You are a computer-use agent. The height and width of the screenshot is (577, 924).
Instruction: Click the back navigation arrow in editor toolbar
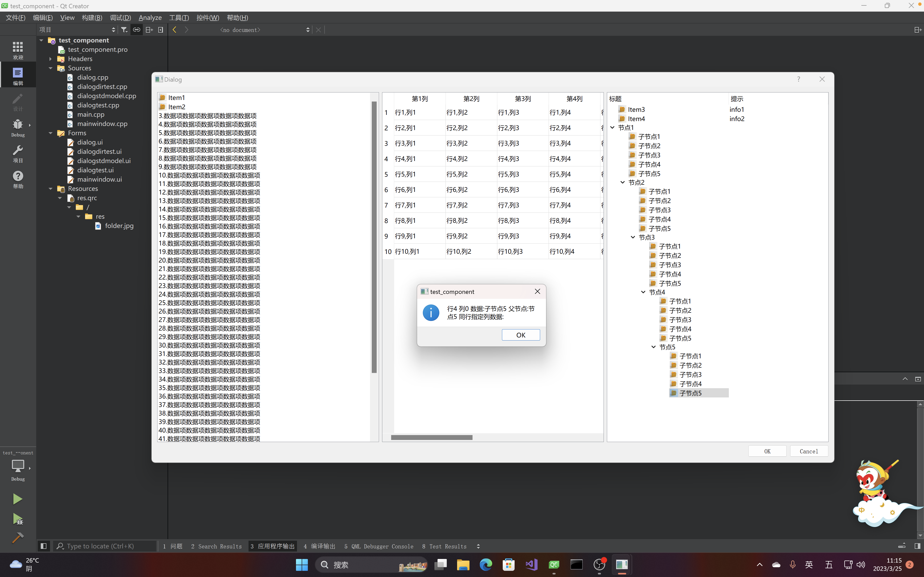pos(174,29)
